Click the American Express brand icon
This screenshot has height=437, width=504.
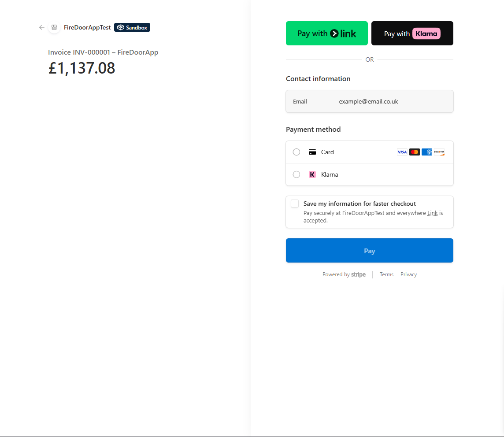pyautogui.click(x=426, y=152)
